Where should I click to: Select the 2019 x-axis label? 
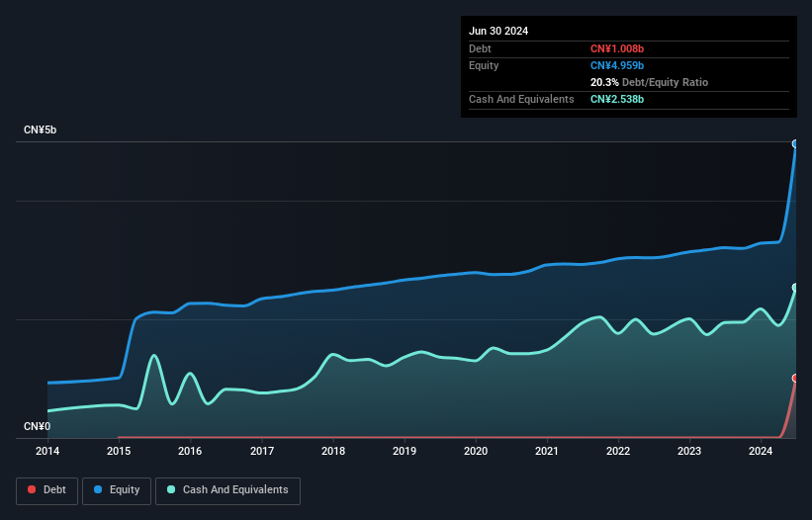[405, 451]
